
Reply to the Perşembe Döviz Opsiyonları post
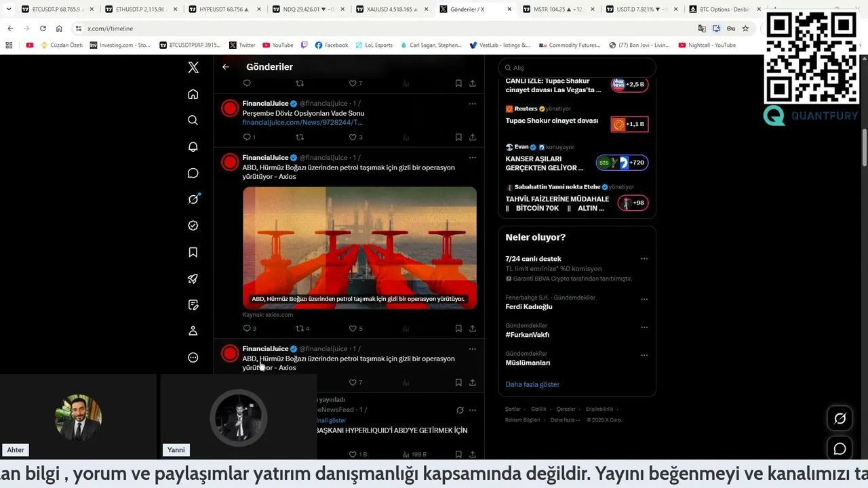pyautogui.click(x=247, y=137)
